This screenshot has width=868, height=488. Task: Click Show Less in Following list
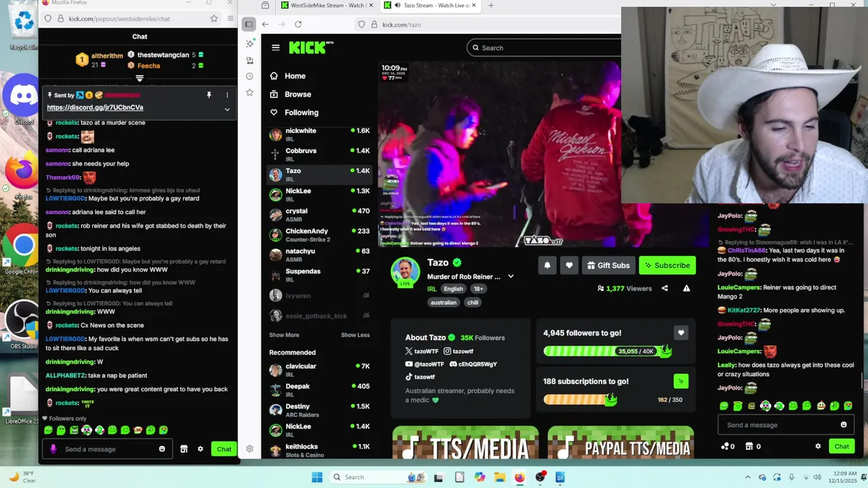point(355,335)
